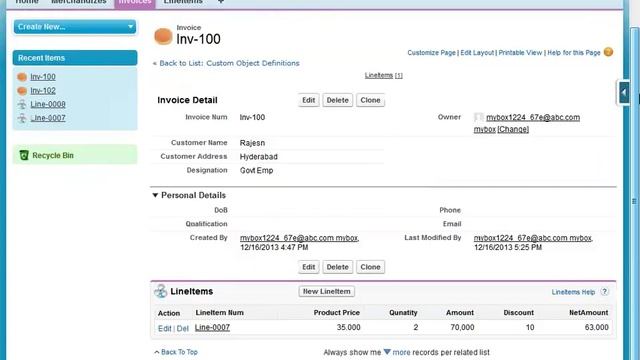
Task: Click the top Delete button in Invoice Detail
Action: (x=338, y=100)
